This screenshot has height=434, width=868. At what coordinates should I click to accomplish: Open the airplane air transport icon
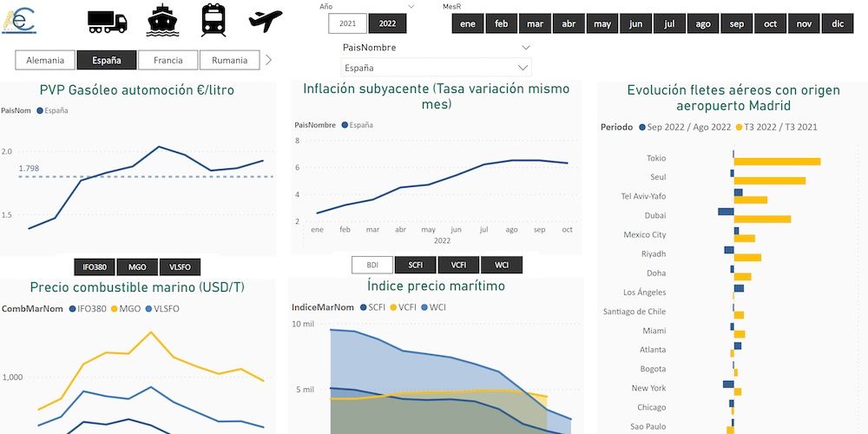[x=266, y=19]
